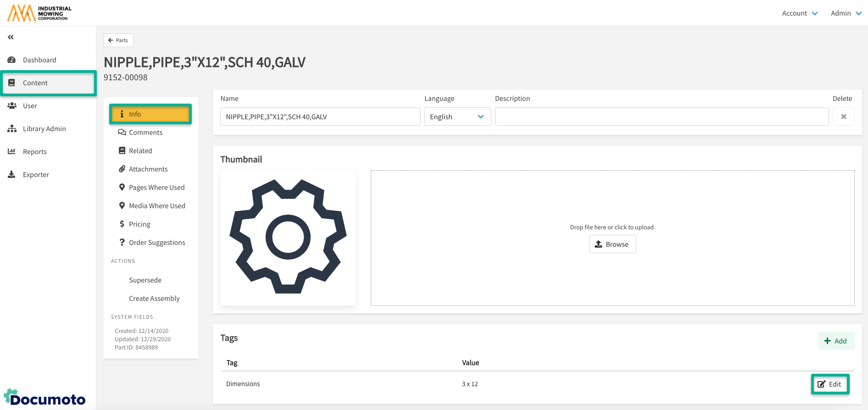This screenshot has width=868, height=410.
Task: Add a new tag
Action: (x=836, y=341)
